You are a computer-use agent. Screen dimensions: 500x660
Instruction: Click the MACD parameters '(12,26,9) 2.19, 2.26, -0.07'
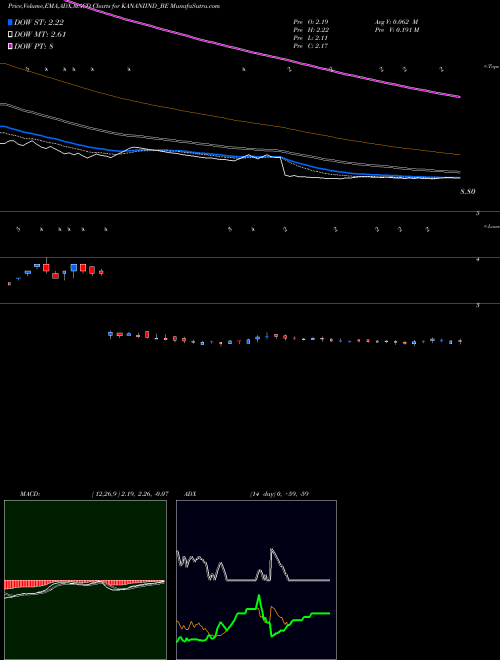[x=130, y=493]
